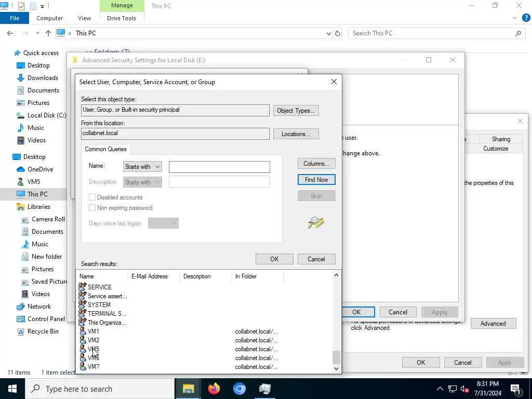Viewport: 532px width, 399px height.
Task: Click VM1 user icon in results
Action: click(83, 331)
